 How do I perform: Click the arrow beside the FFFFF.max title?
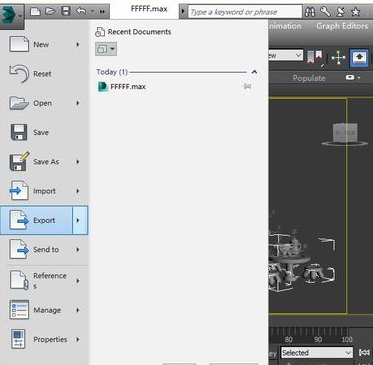tap(183, 12)
